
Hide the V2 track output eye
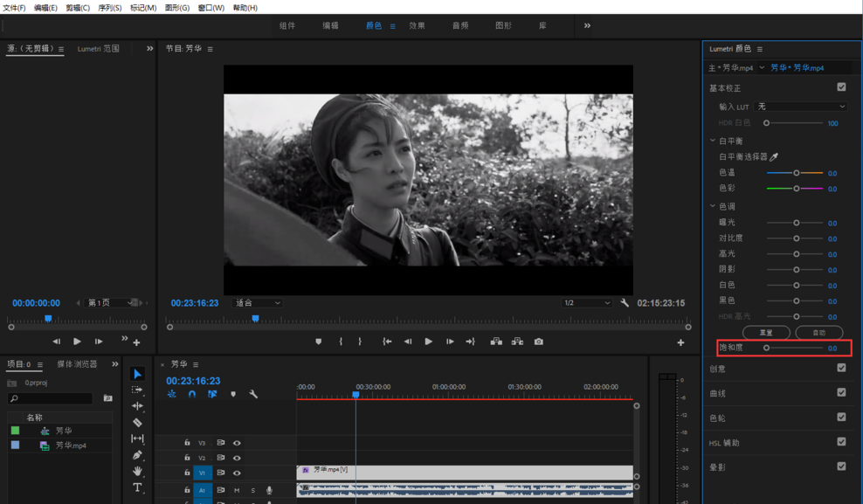[x=237, y=459]
